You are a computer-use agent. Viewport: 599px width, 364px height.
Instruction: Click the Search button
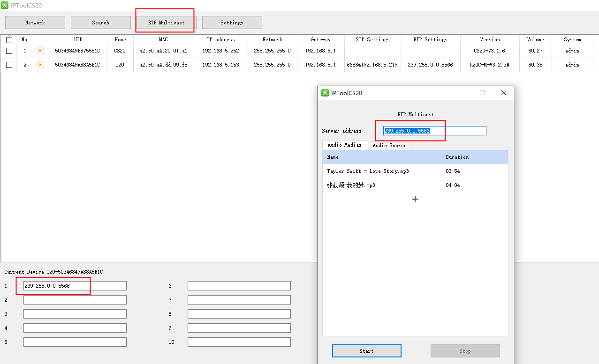(x=101, y=22)
